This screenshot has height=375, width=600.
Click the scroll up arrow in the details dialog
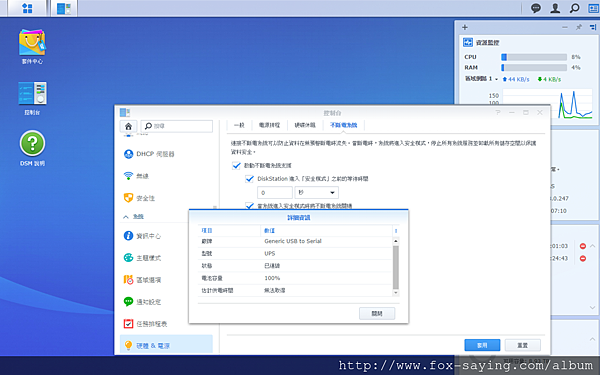[396, 241]
